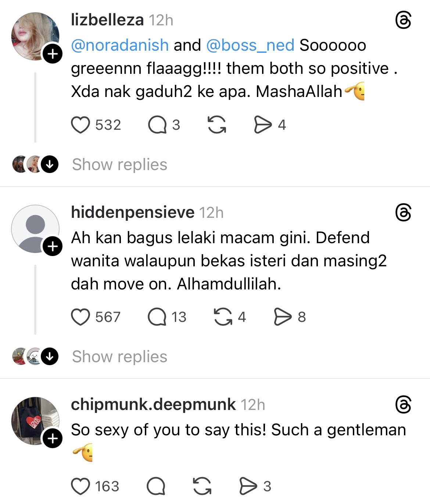Repost lizbelleza's comment
Screen dimensions: 430x504
point(217,125)
